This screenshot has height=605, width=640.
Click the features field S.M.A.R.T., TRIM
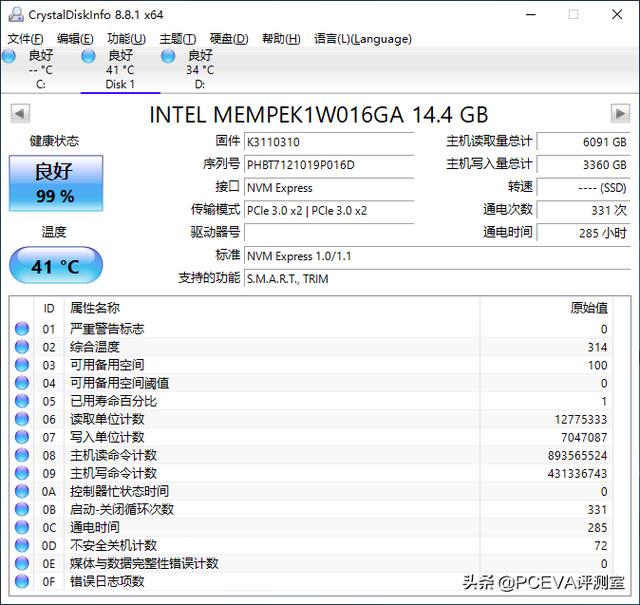click(x=437, y=279)
